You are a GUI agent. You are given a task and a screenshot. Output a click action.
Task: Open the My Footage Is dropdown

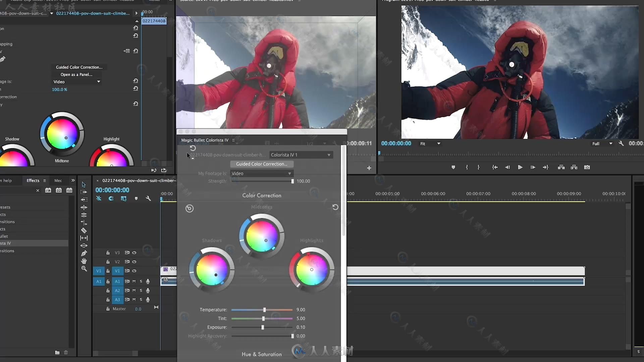261,173
